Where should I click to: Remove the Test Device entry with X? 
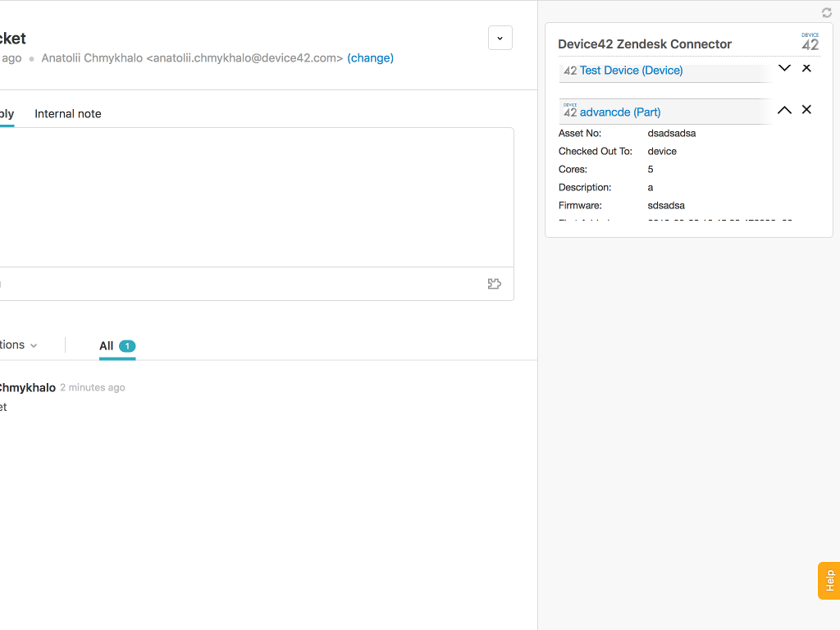coord(806,68)
